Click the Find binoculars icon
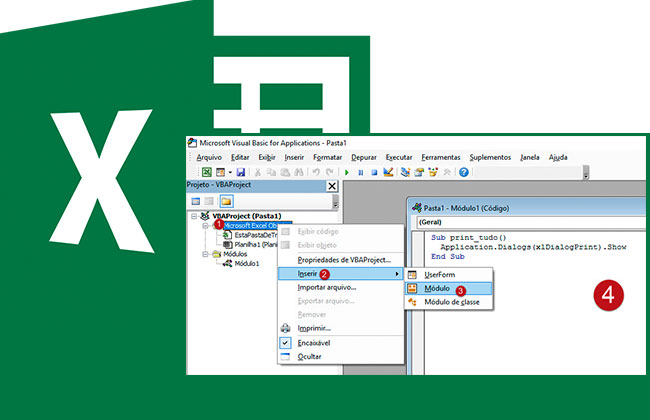The width and height of the screenshot is (650, 420). click(298, 172)
